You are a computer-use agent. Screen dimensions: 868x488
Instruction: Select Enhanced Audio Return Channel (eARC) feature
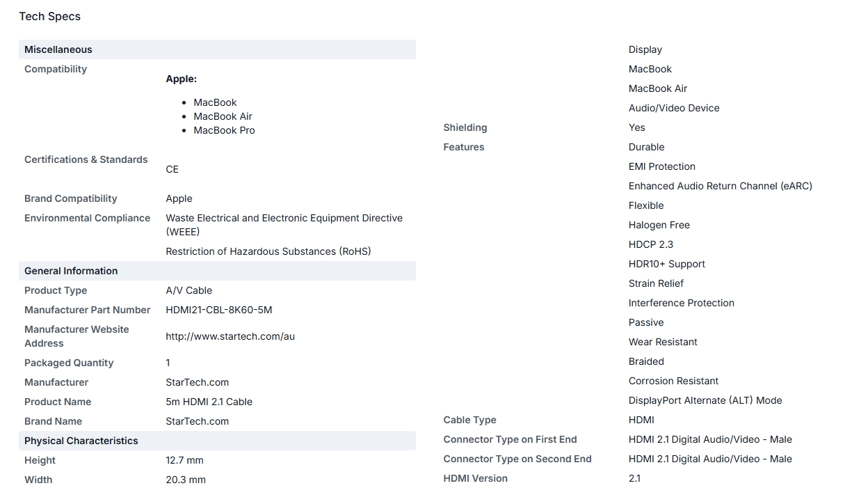pos(721,186)
